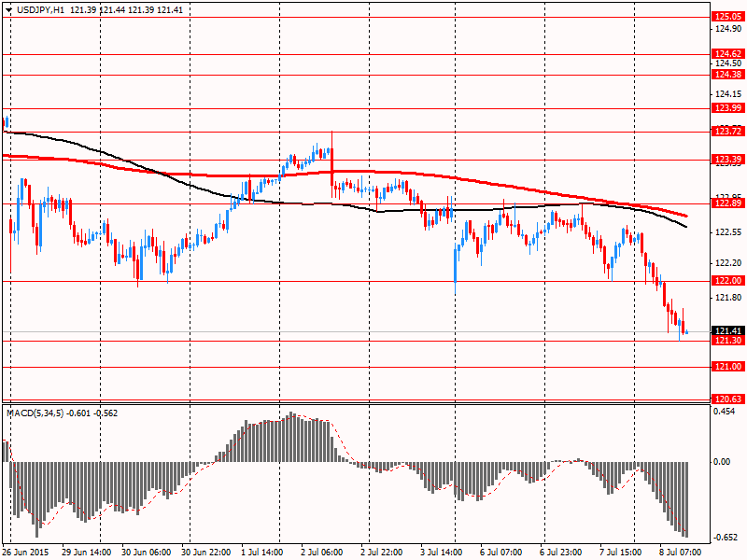747x560 pixels.
Task: Click the 29 Jun 14:00 time axis label
Action: pos(86,553)
